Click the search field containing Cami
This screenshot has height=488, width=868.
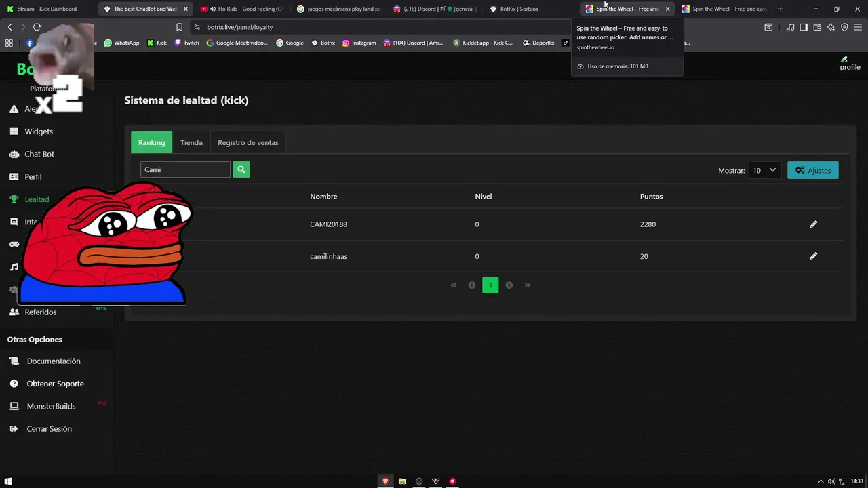tap(185, 169)
